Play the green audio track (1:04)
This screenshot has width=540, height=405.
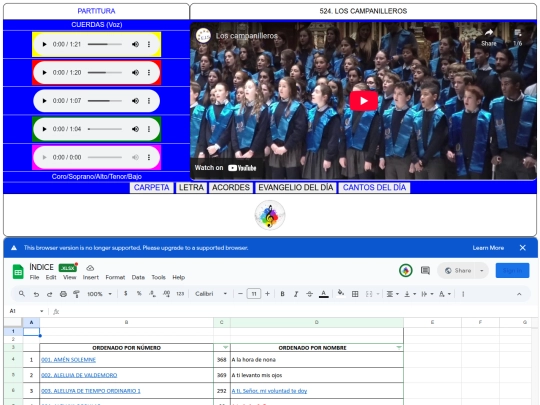click(44, 129)
